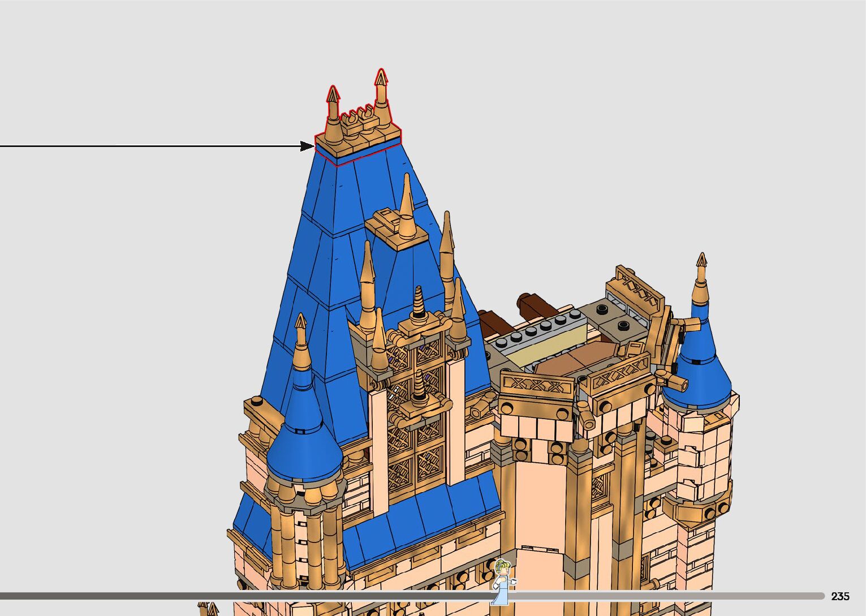The width and height of the screenshot is (866, 616).
Task: Click the unfilled portion of the progress bar
Action: (667, 596)
